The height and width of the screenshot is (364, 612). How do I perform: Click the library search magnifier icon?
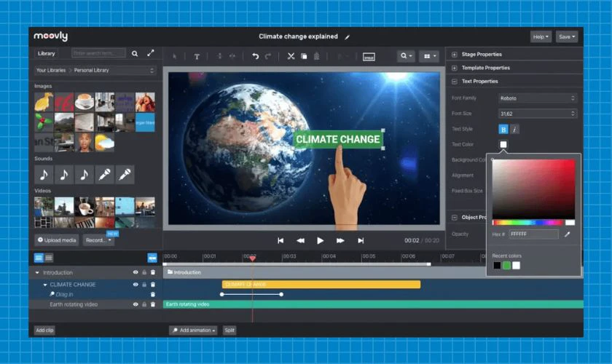[x=135, y=53]
